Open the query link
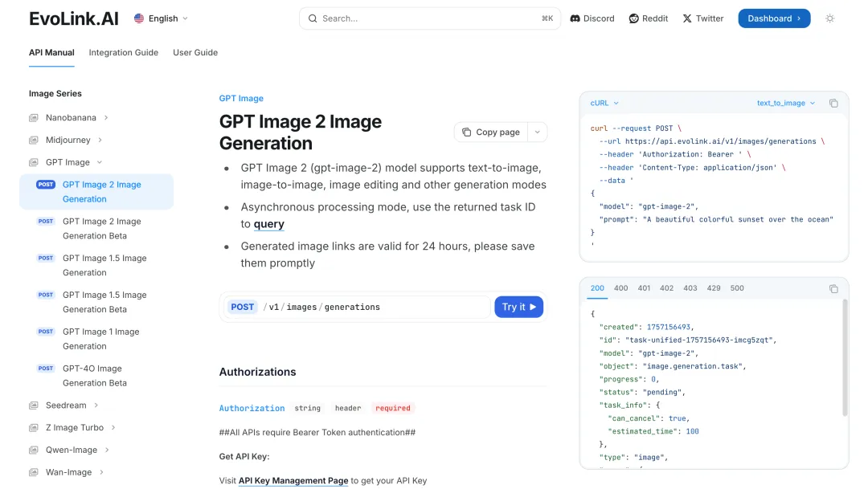This screenshot has height=489, width=868. pyautogui.click(x=269, y=224)
